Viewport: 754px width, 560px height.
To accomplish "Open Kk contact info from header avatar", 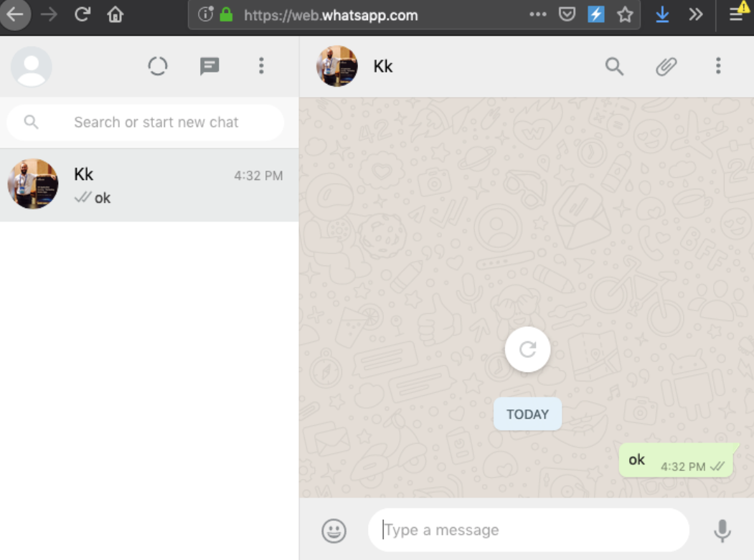I will (336, 67).
